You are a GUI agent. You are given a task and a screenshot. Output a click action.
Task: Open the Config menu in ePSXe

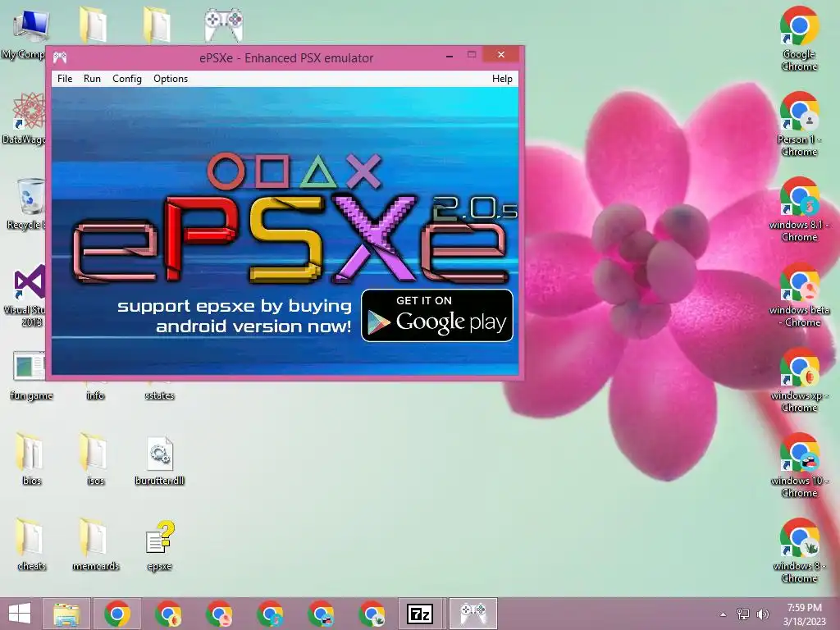127,79
